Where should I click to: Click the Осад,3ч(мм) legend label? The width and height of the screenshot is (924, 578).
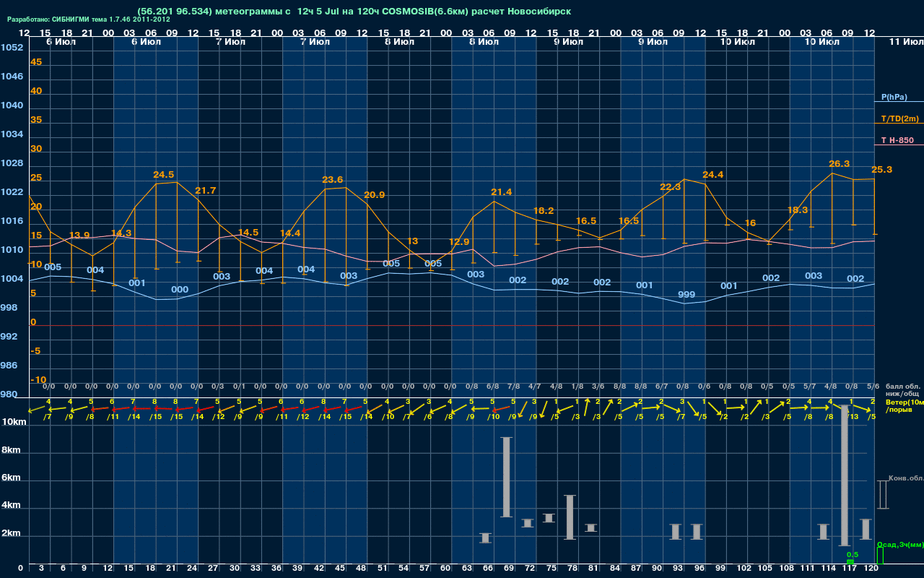899,544
